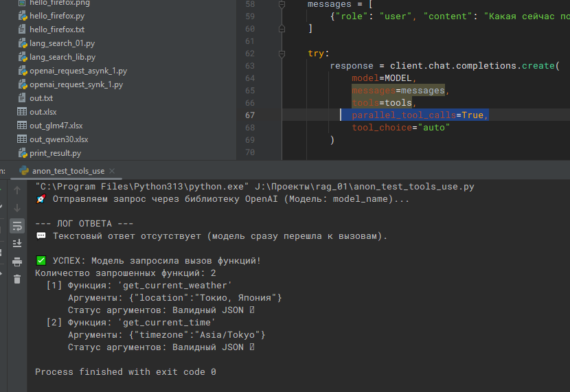This screenshot has height=392, width=570.
Task: Click line number 67 in the gutter
Action: tap(249, 115)
